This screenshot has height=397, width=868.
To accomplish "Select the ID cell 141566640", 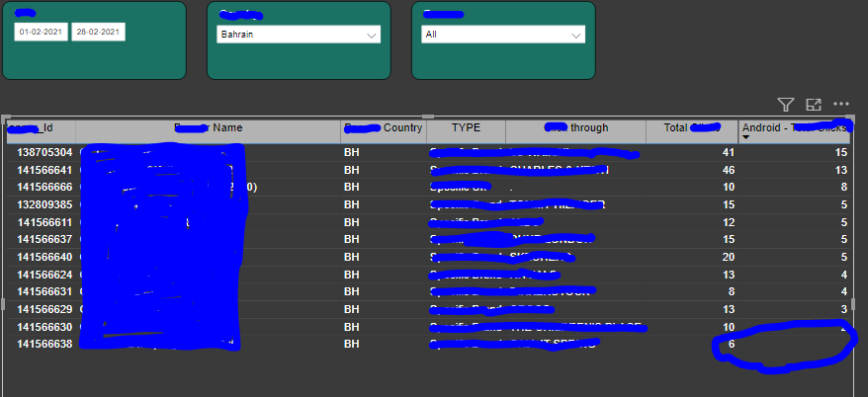I will point(44,257).
